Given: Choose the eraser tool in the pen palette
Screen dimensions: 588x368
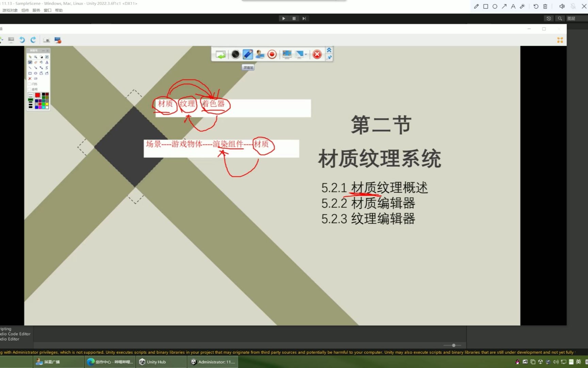Looking at the screenshot, I should click(x=35, y=62).
